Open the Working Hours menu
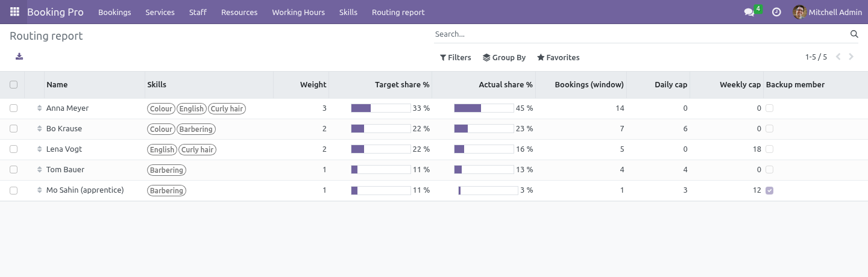Screen dimensions: 868x277 [298, 12]
